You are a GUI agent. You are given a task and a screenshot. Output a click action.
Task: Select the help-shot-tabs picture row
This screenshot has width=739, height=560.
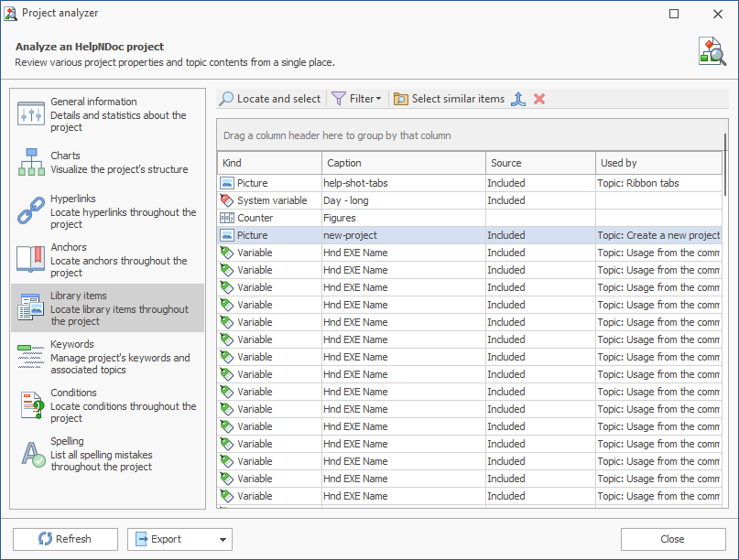click(x=403, y=183)
